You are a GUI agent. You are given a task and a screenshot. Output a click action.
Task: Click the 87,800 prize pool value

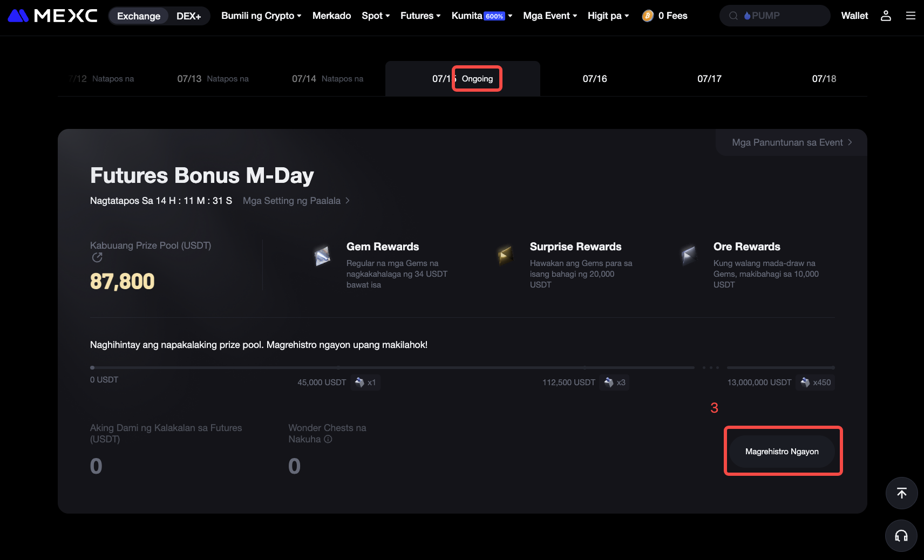pyautogui.click(x=123, y=282)
